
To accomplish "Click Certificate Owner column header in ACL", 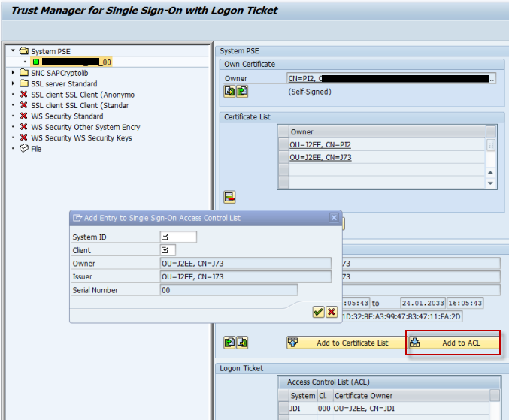I will click(411, 396).
